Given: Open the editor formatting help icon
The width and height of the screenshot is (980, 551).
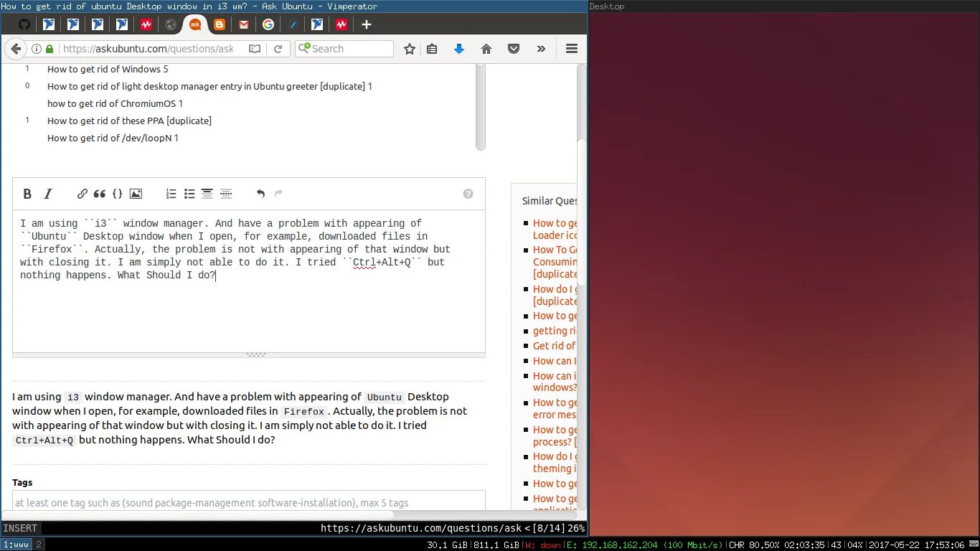Looking at the screenshot, I should click(468, 194).
